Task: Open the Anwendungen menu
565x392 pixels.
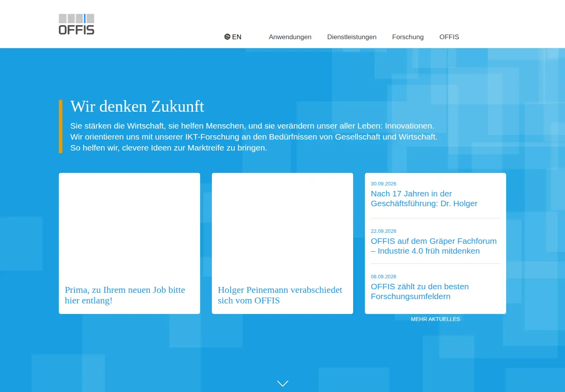Action: 290,37
